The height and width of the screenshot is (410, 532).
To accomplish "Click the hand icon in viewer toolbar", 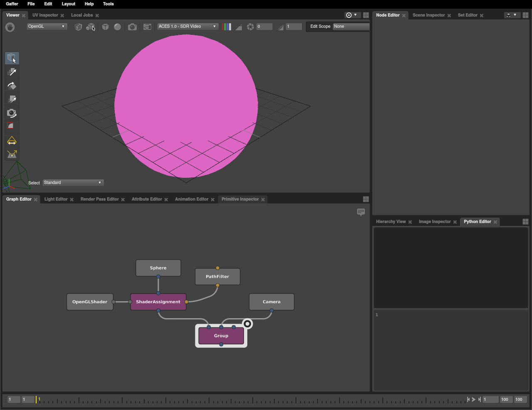I will coord(10,27).
